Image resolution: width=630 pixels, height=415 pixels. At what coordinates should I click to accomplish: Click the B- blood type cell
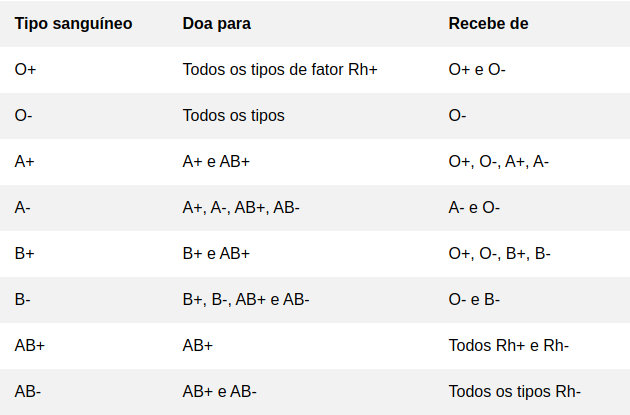(x=24, y=299)
